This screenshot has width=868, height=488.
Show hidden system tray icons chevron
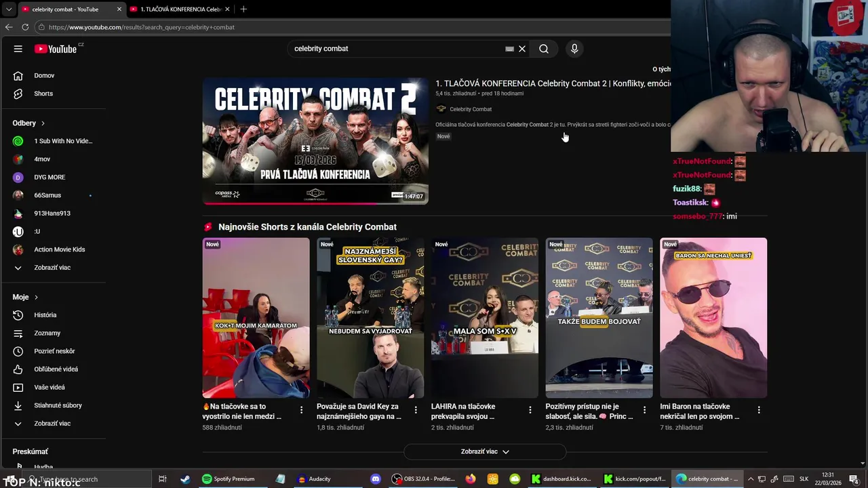[750, 479]
